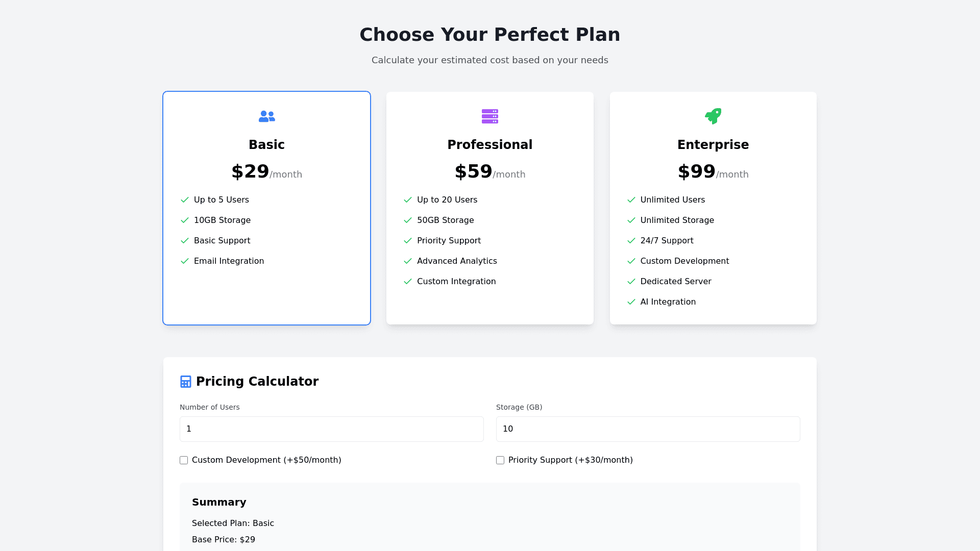This screenshot has width=980, height=551.
Task: Enable the Priority Support add-on checkbox
Action: pos(500,460)
